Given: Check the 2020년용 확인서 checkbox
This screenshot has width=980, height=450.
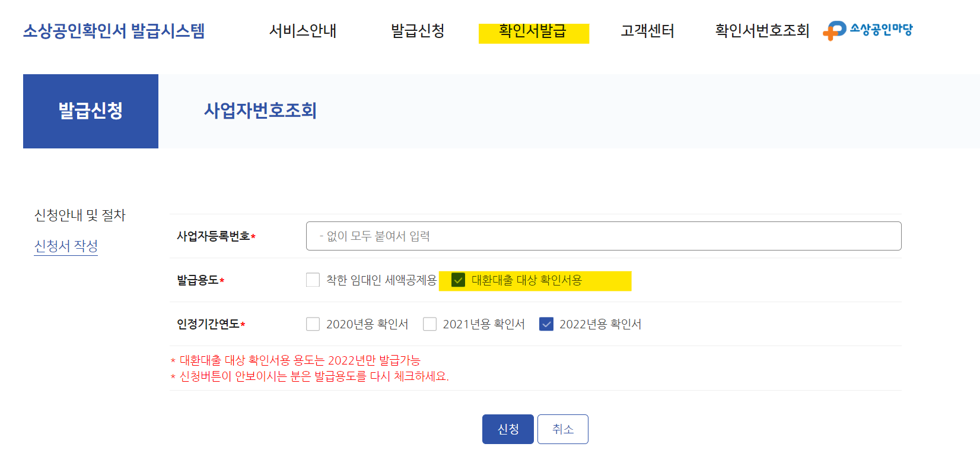Looking at the screenshot, I should (x=313, y=324).
